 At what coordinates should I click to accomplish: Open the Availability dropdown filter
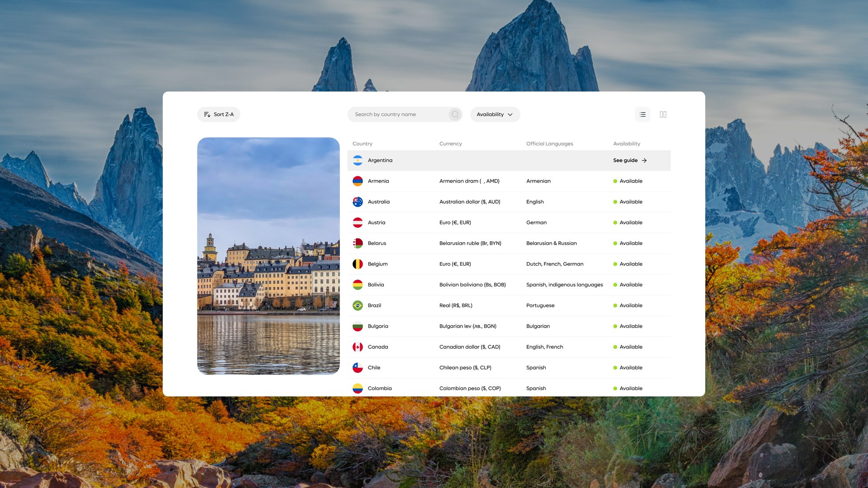(495, 114)
